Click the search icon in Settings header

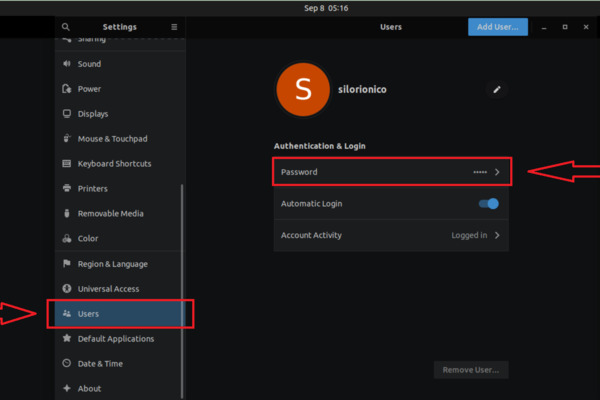click(x=66, y=27)
